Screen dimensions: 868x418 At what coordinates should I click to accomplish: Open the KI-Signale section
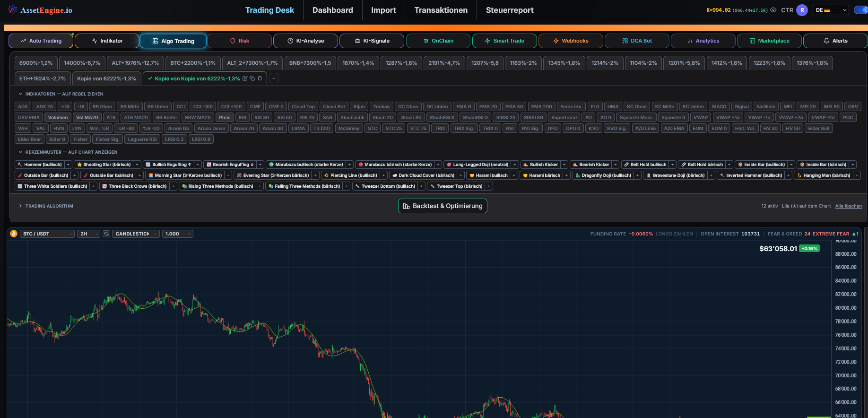[372, 41]
